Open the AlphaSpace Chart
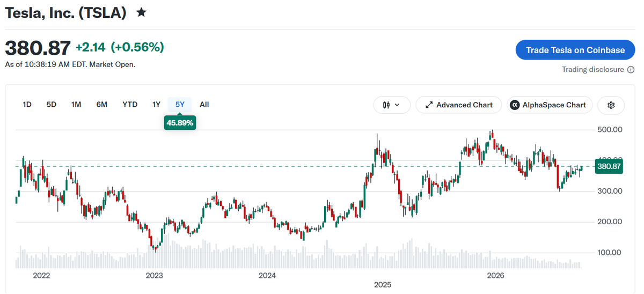Image resolution: width=644 pixels, height=294 pixels. (x=550, y=105)
